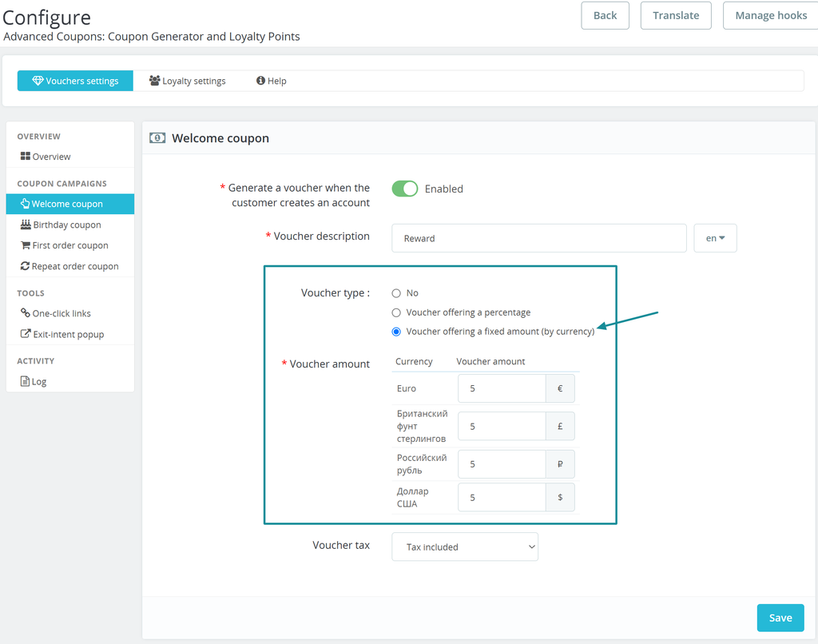Viewport: 818px width, 644px height.
Task: Click the Voucher description input field
Action: tap(539, 238)
